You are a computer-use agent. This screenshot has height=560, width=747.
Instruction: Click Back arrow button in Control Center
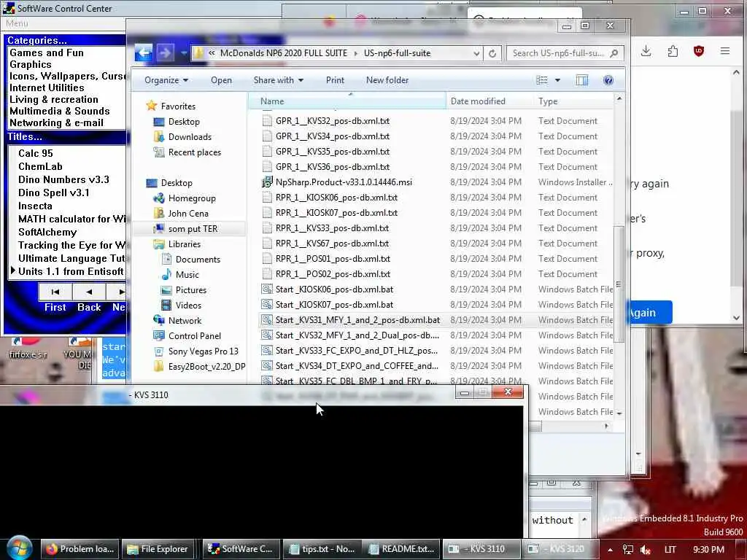click(x=88, y=292)
